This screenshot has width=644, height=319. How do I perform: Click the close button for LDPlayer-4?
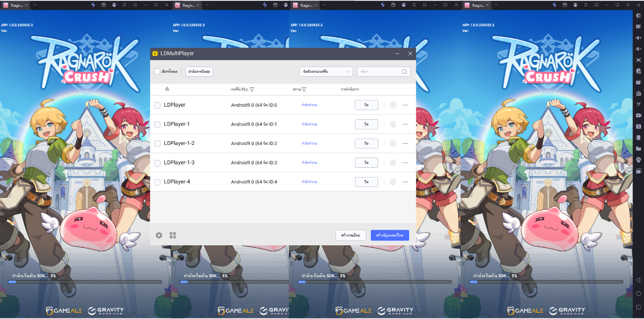click(367, 182)
